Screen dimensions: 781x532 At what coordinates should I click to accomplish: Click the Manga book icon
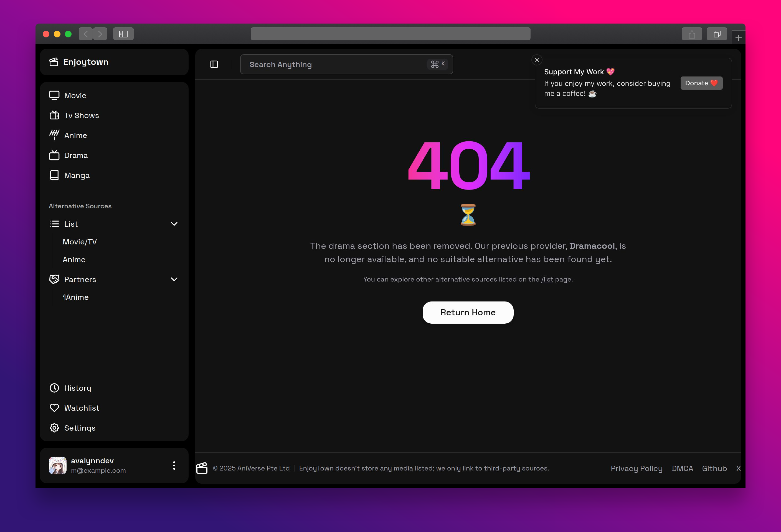(54, 175)
